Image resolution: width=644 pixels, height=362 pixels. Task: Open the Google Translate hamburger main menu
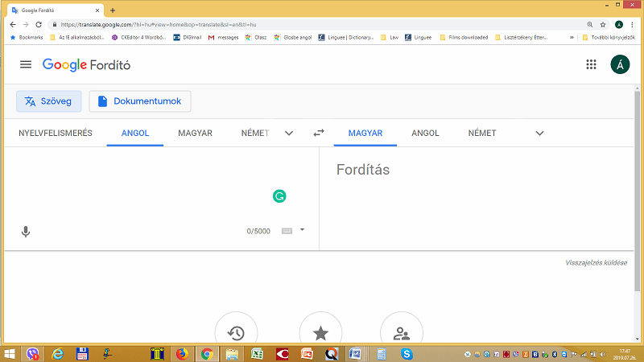pyautogui.click(x=26, y=64)
